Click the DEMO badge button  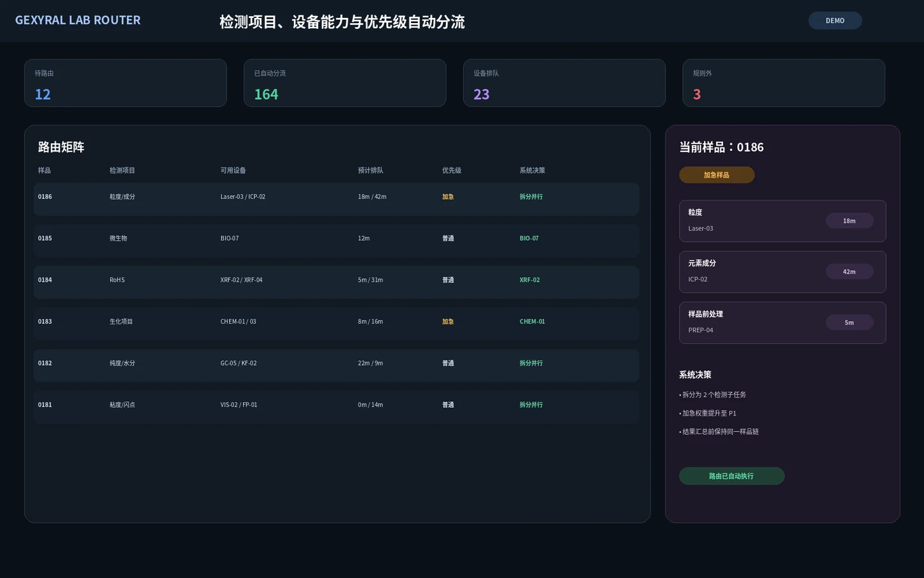(x=835, y=21)
